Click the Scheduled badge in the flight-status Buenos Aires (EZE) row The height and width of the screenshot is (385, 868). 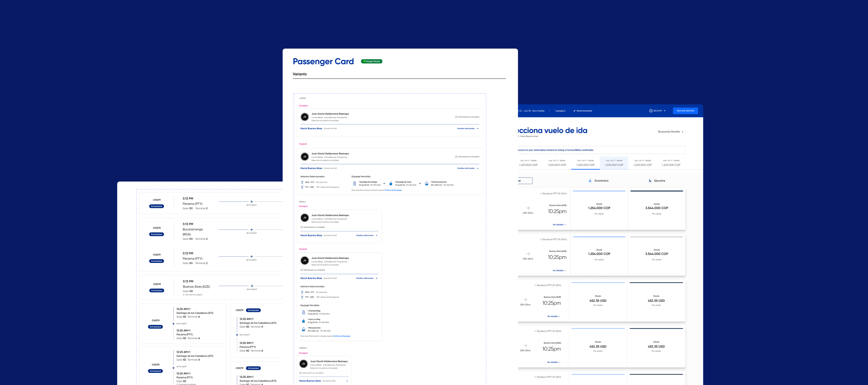click(x=157, y=291)
